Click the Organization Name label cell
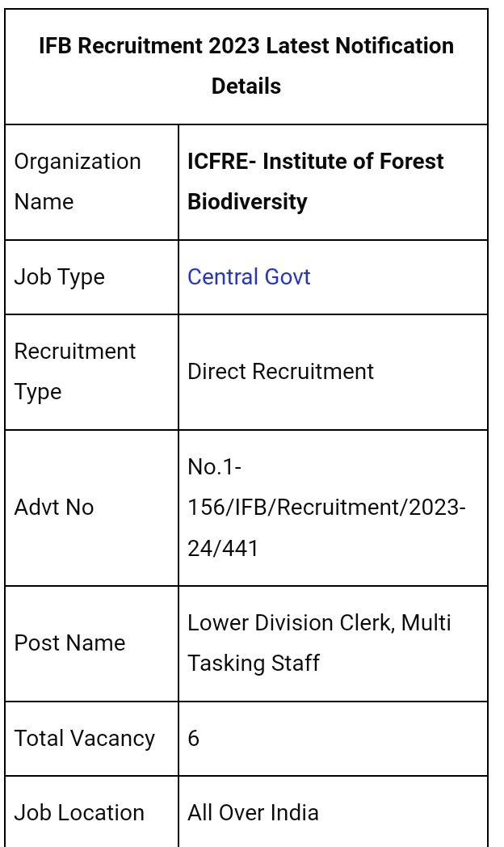Screen dimensions: 504x847 pos(92,182)
